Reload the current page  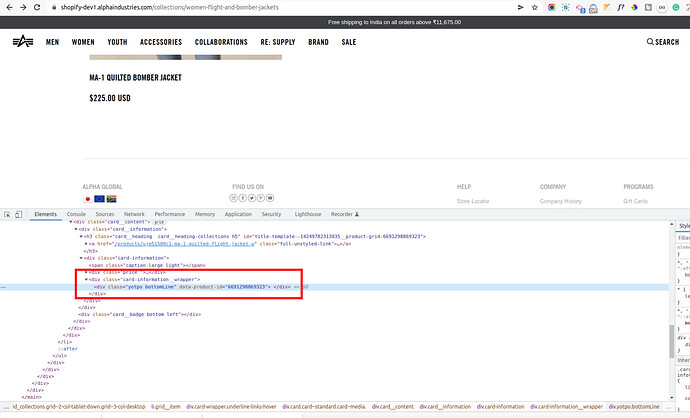[37, 7]
